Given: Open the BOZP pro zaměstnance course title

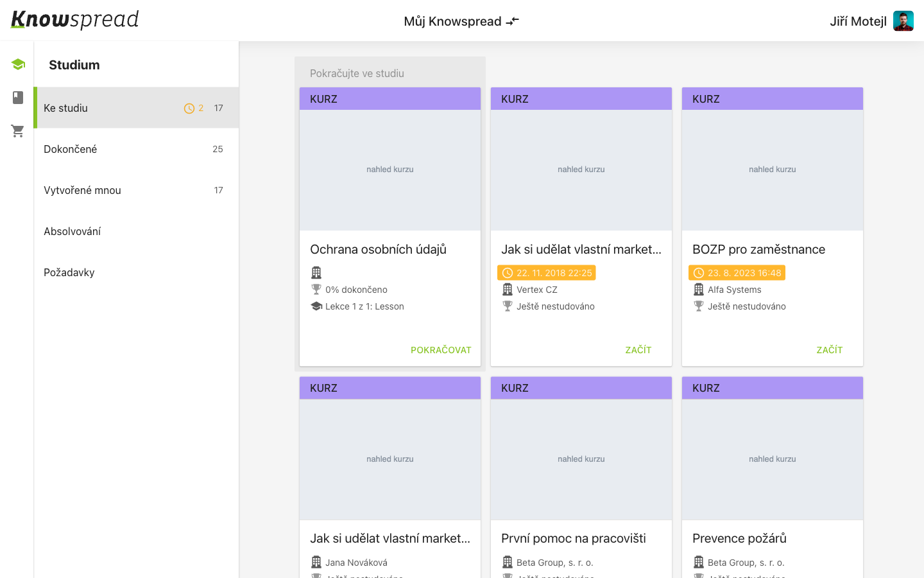Looking at the screenshot, I should 758,249.
